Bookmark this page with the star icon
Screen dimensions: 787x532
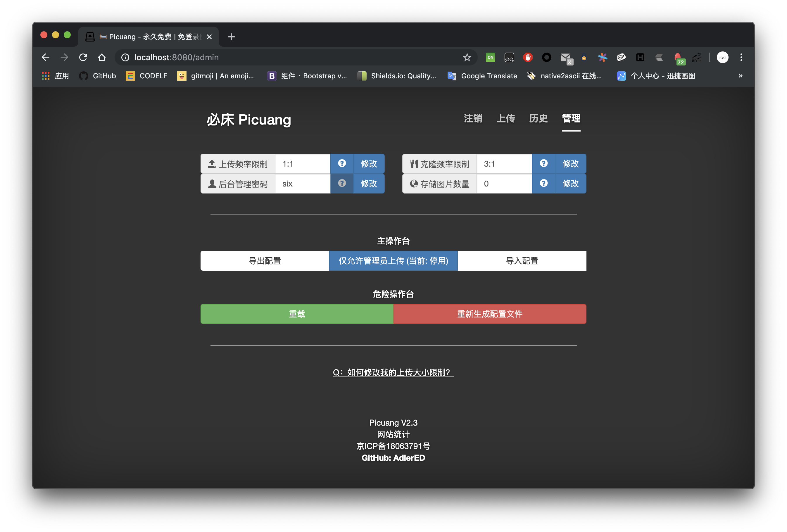pos(467,57)
